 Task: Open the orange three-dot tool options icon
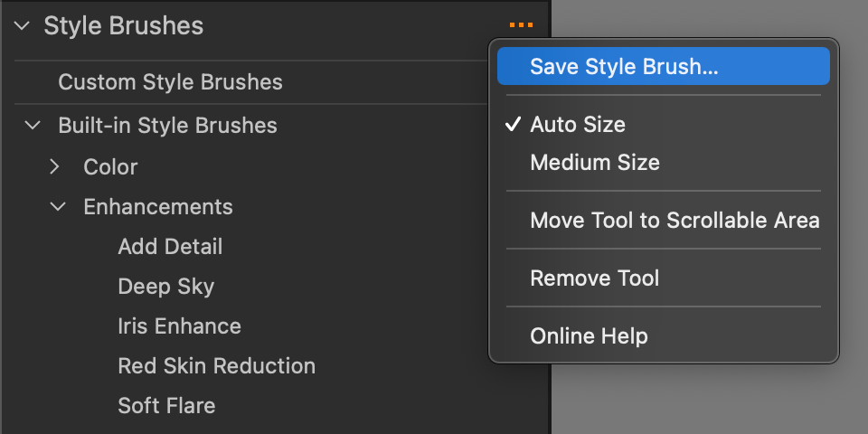(521, 25)
